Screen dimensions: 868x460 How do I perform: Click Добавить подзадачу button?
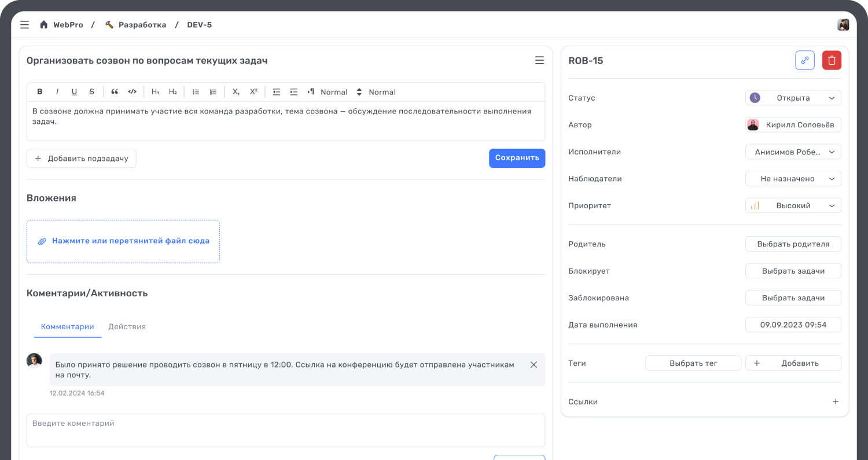point(82,159)
